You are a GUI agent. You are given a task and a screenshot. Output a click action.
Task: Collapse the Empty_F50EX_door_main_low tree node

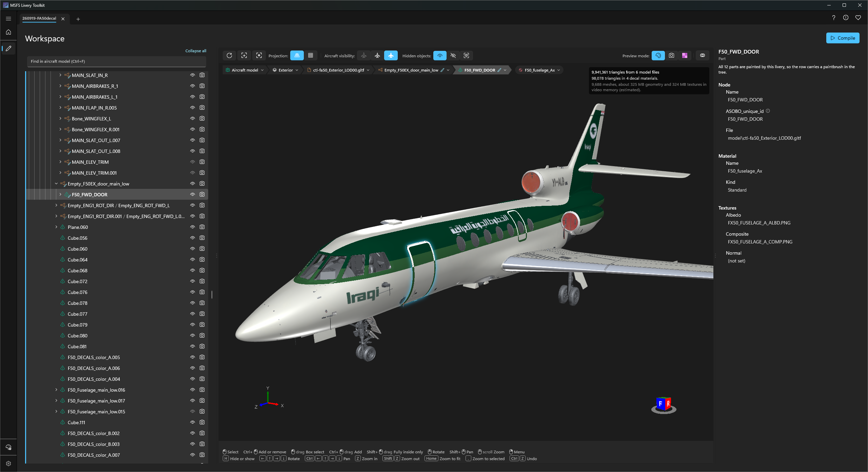pos(56,183)
